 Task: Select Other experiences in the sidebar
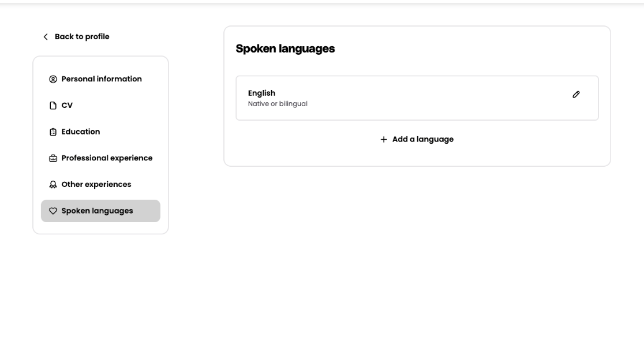pos(96,185)
